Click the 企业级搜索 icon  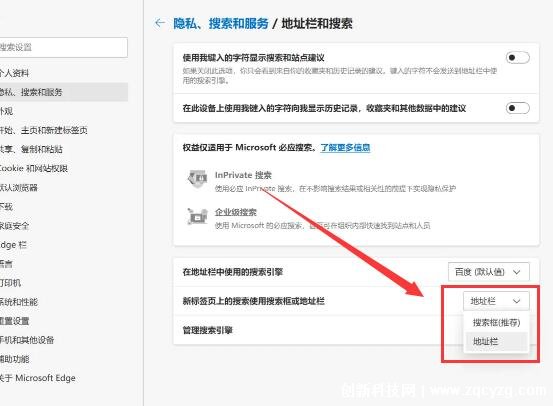point(197,216)
